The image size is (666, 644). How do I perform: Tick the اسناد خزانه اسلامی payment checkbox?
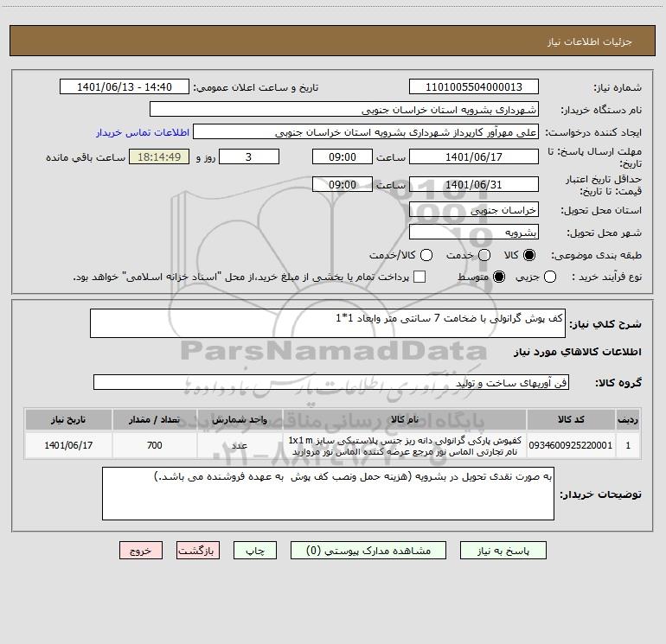pyautogui.click(x=419, y=277)
